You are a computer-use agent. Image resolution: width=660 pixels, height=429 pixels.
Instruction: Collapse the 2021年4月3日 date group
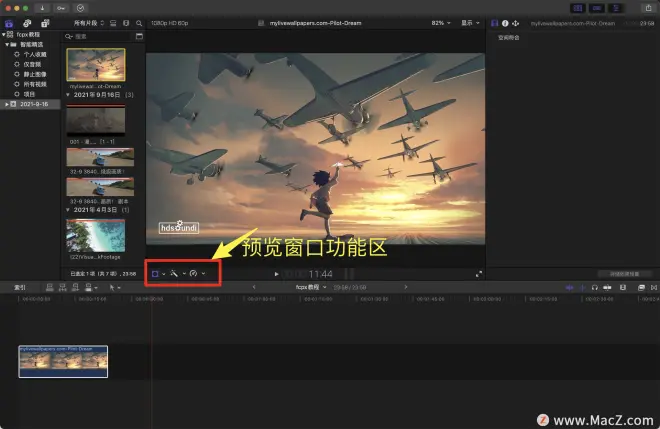pos(68,210)
